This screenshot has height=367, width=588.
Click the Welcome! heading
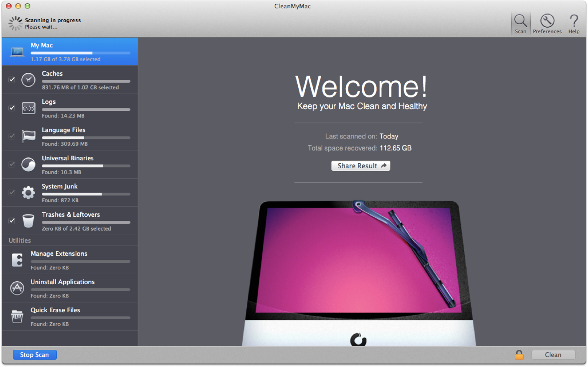coord(362,87)
